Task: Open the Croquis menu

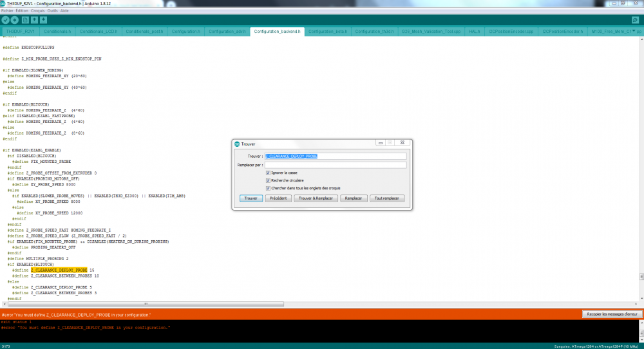Action: (37, 11)
